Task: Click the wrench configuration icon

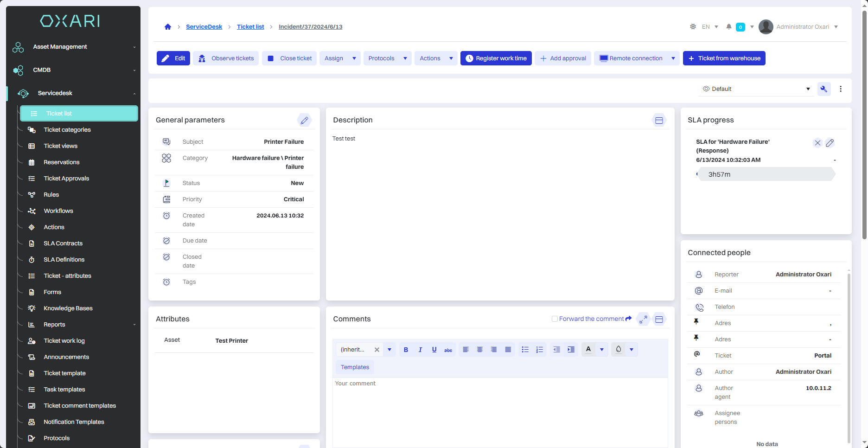Action: click(x=824, y=89)
